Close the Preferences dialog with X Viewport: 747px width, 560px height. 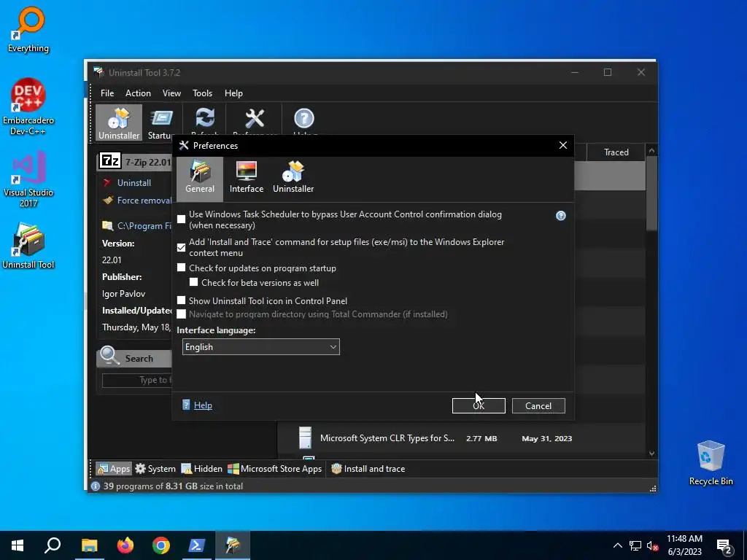tap(562, 145)
